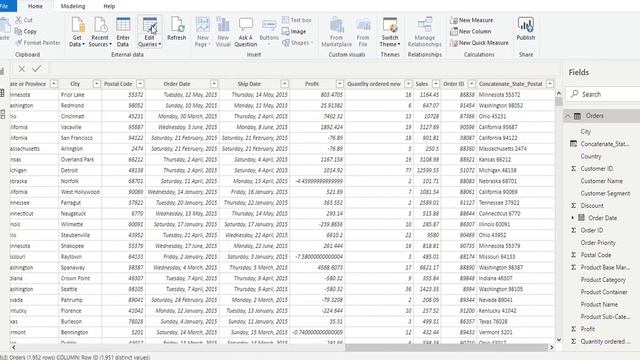Image resolution: width=640 pixels, height=360 pixels.
Task: Open the Help tab
Action: click(x=109, y=6)
